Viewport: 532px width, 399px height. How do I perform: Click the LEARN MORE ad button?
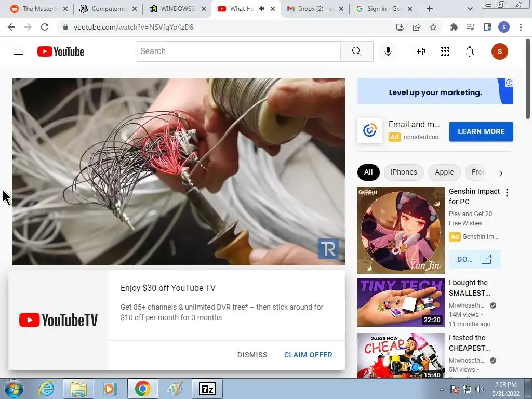tap(481, 131)
